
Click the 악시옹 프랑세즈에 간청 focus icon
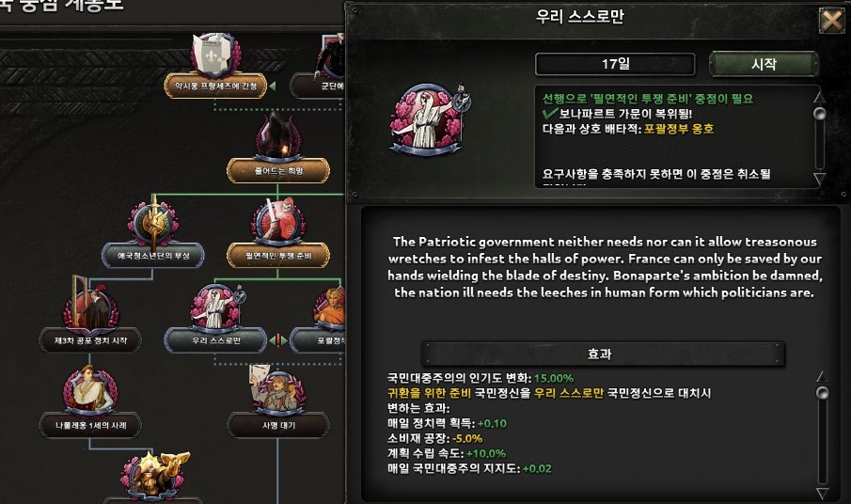coord(216,55)
